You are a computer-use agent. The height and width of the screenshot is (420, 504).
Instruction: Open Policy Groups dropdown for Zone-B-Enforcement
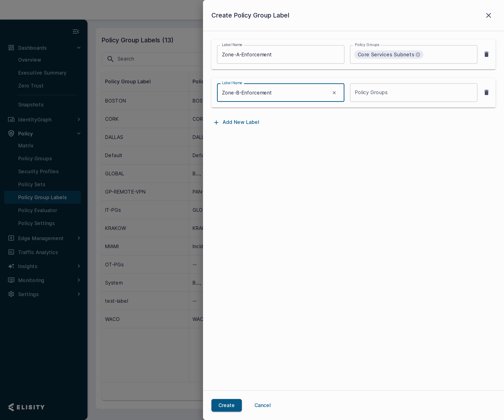coord(414,93)
